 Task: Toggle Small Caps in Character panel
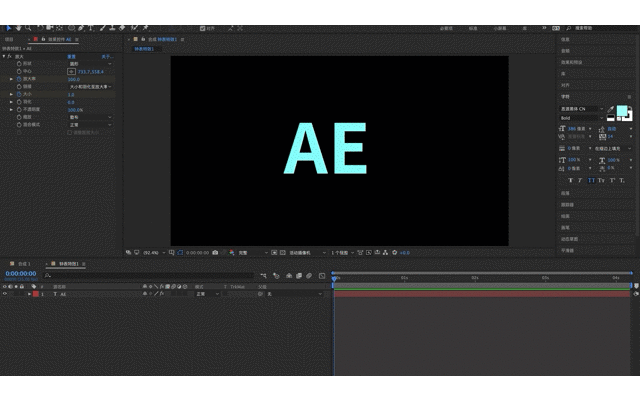point(601,180)
